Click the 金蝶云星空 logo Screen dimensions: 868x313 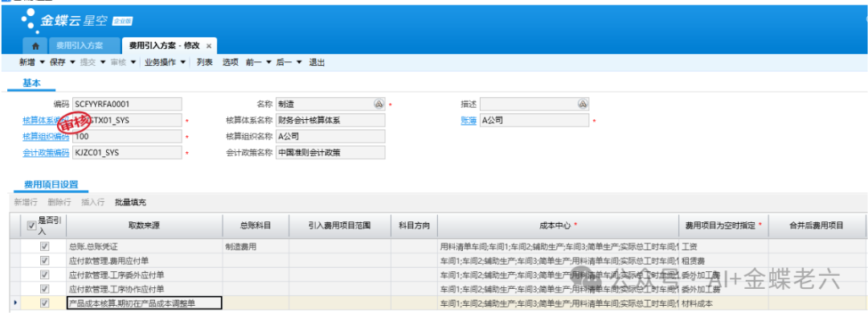(x=77, y=20)
